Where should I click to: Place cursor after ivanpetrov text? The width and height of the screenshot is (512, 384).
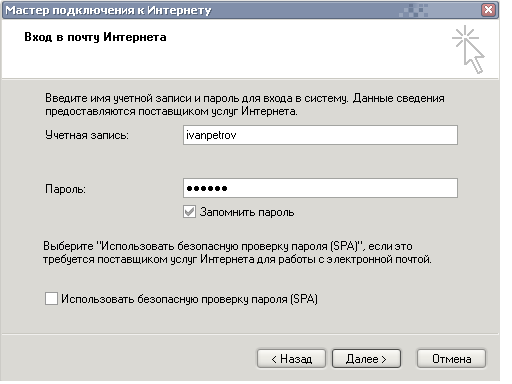pos(237,135)
